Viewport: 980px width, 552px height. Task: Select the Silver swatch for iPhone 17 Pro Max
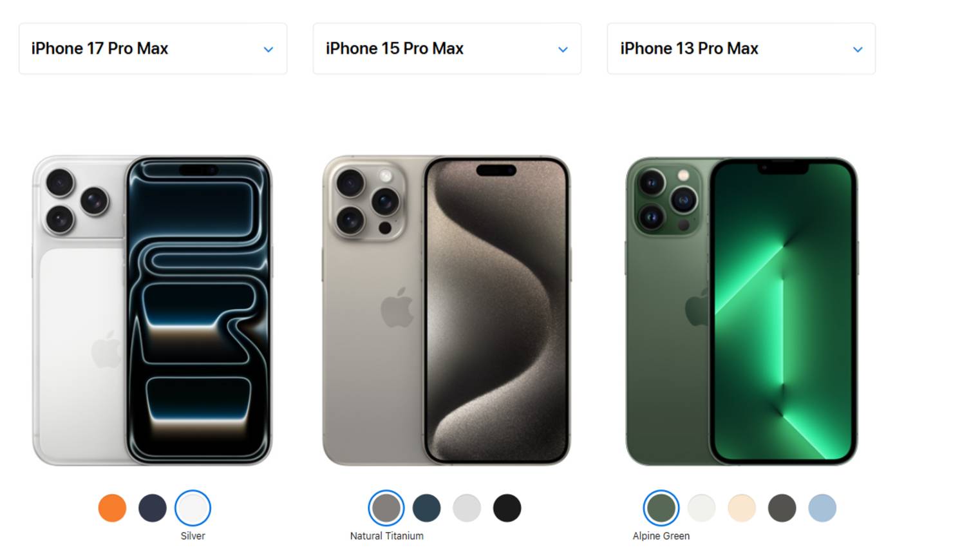point(193,508)
